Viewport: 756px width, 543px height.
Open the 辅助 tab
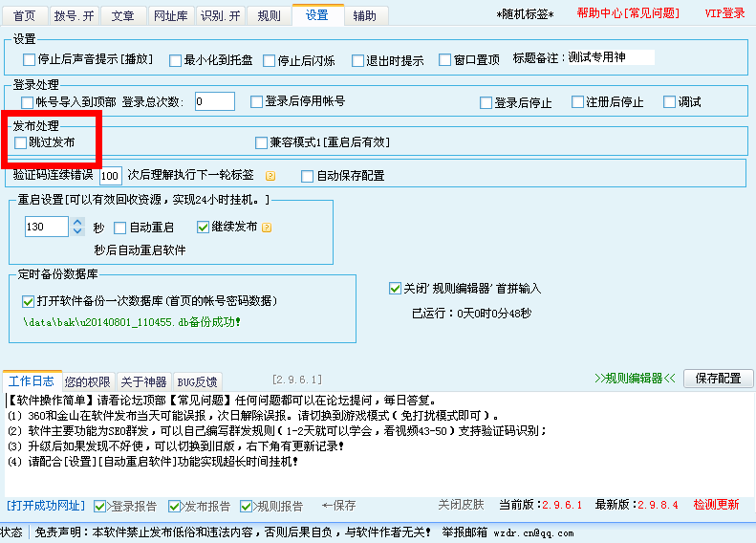[365, 16]
